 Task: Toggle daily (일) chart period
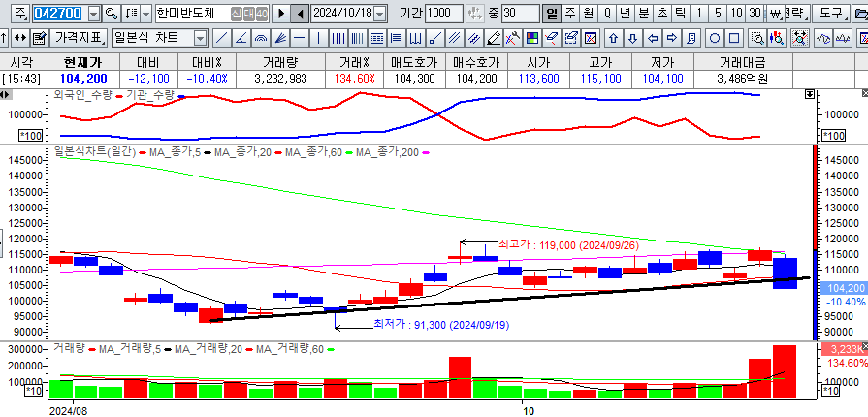coord(550,14)
